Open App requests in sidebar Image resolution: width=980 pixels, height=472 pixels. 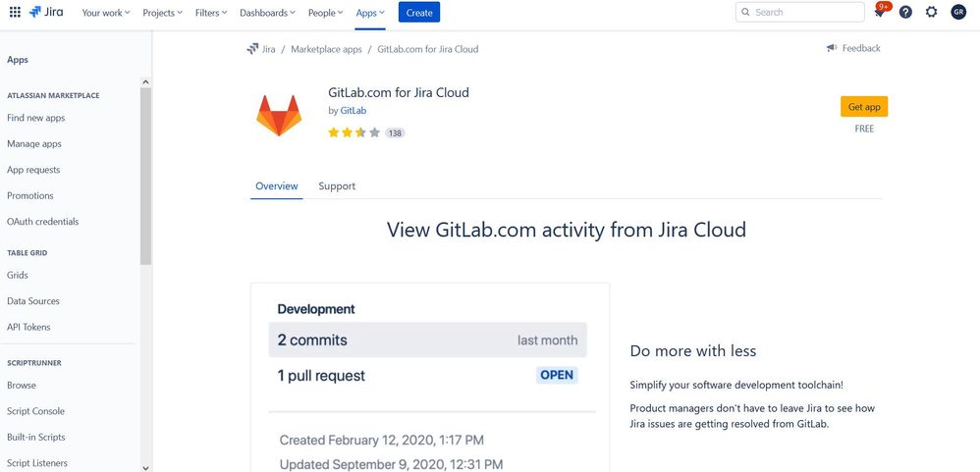pyautogui.click(x=33, y=170)
